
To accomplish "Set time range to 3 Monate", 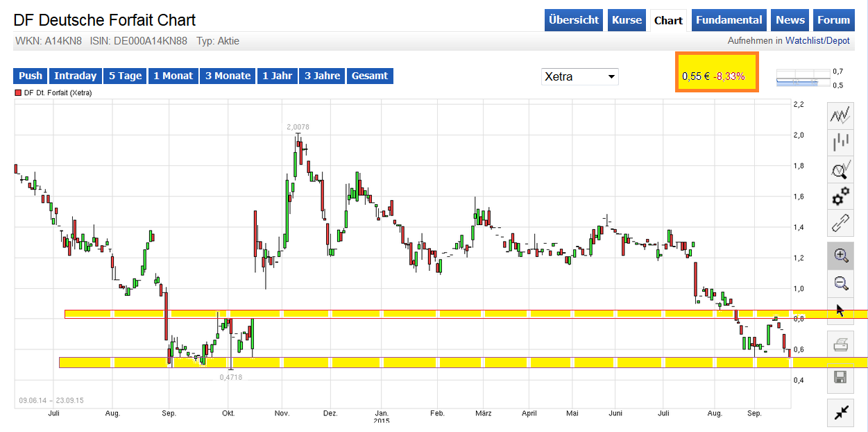I will pos(228,76).
